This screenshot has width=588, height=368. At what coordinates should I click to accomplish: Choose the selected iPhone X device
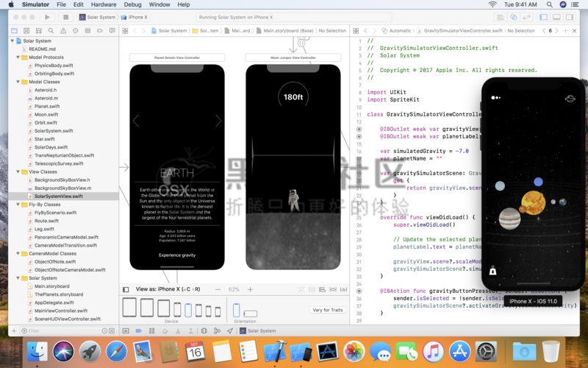[x=188, y=310]
